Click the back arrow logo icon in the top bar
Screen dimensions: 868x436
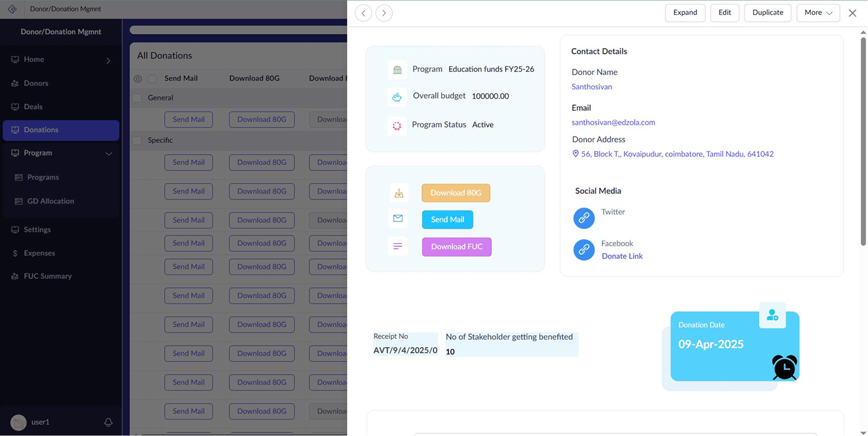12,9
